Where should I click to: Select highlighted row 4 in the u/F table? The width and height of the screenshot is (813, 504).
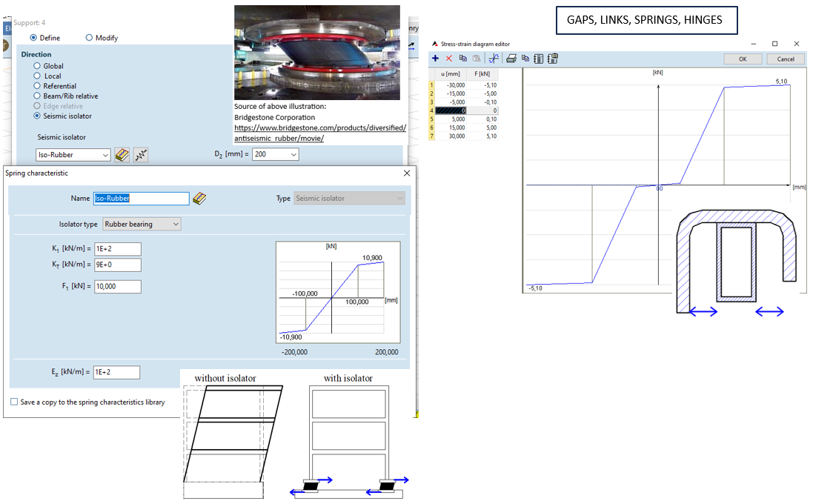(451, 110)
